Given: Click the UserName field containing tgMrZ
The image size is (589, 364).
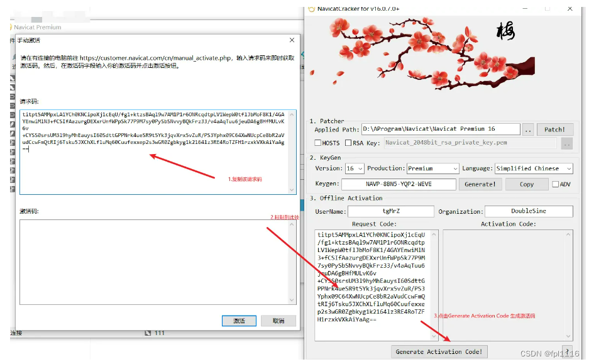Looking at the screenshot, I should (x=391, y=211).
